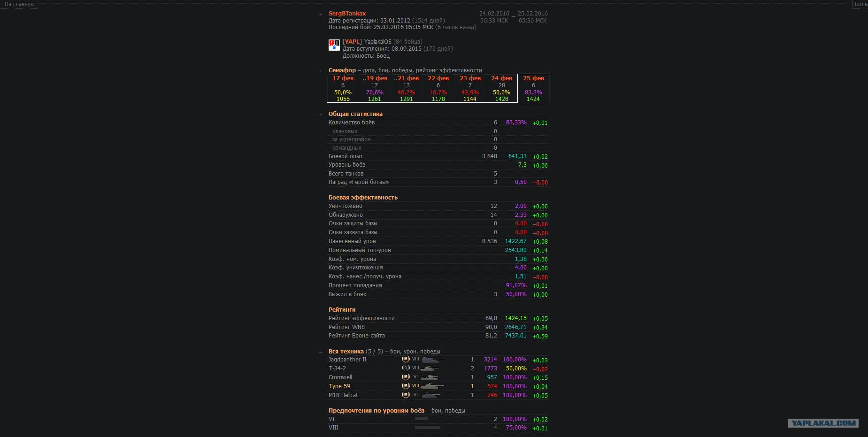
Task: Click the M18 Hellcat tank name
Action: [344, 395]
